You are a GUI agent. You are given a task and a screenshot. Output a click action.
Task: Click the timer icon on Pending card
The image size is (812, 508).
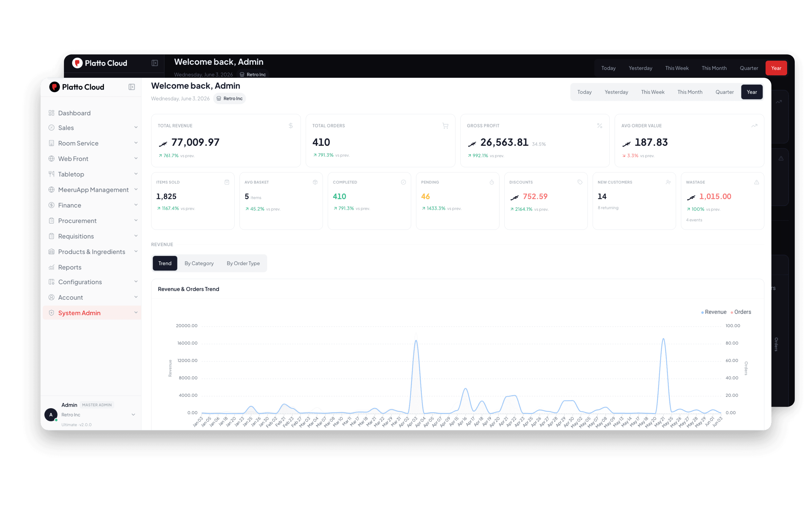click(492, 182)
